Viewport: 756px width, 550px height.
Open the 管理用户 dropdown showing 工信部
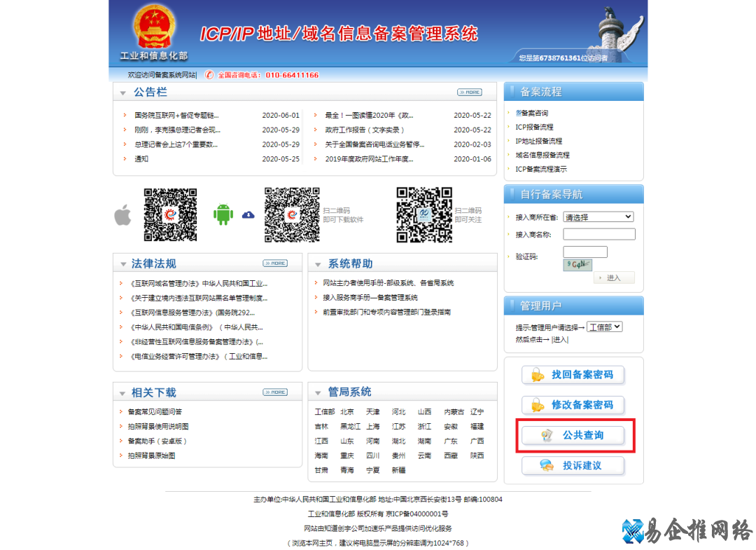click(605, 326)
